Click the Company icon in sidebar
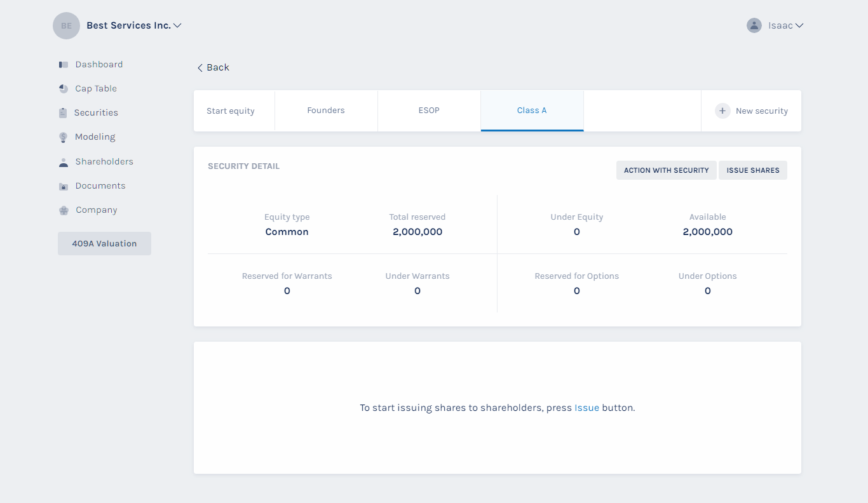 coord(64,210)
